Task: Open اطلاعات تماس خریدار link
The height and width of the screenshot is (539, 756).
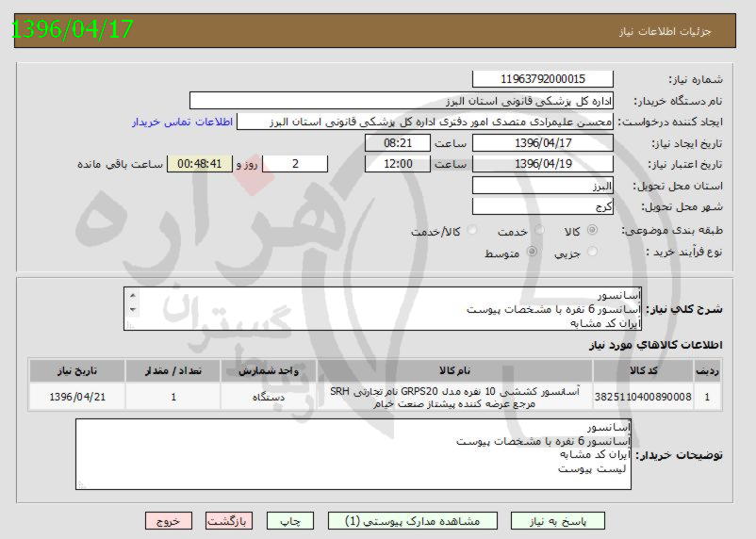Action: point(182,122)
